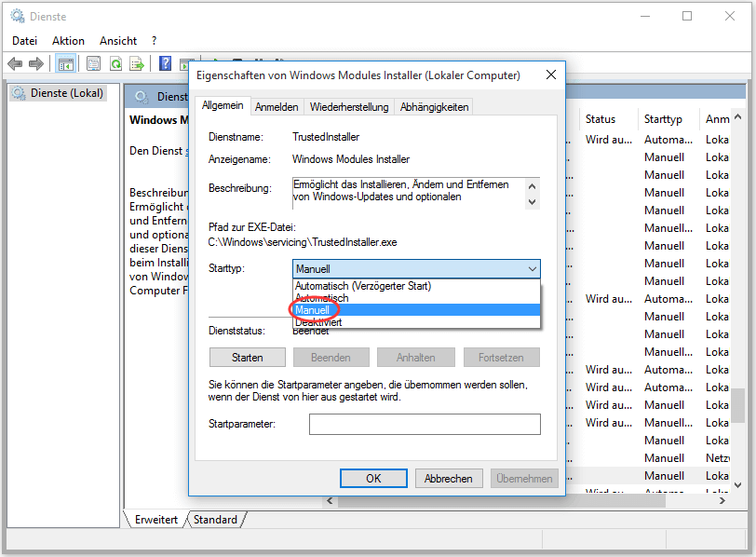Click the services list vertical scroll thumb

pyautogui.click(x=737, y=405)
